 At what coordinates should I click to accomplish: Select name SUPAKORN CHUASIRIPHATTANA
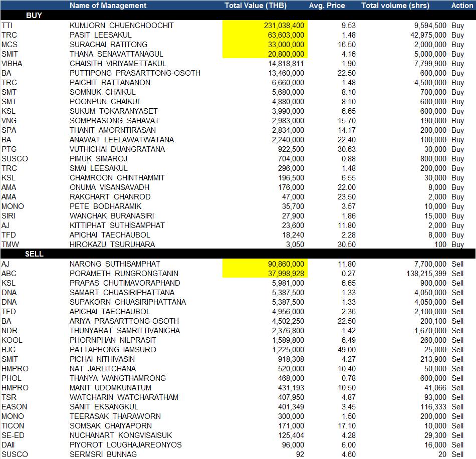pyautogui.click(x=128, y=302)
